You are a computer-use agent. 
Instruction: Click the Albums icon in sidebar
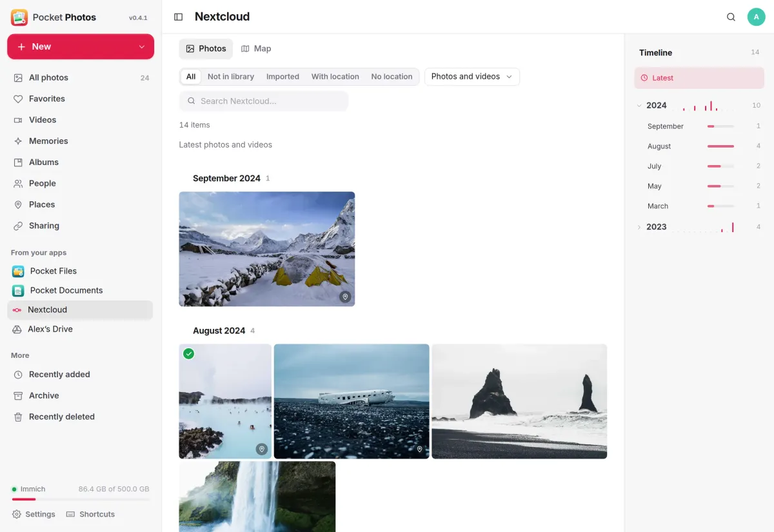pos(18,163)
